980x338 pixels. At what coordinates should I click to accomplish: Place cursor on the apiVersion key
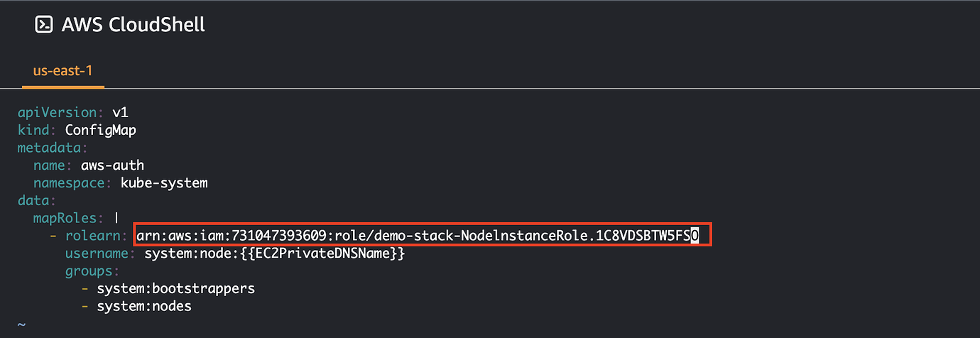coord(56,112)
